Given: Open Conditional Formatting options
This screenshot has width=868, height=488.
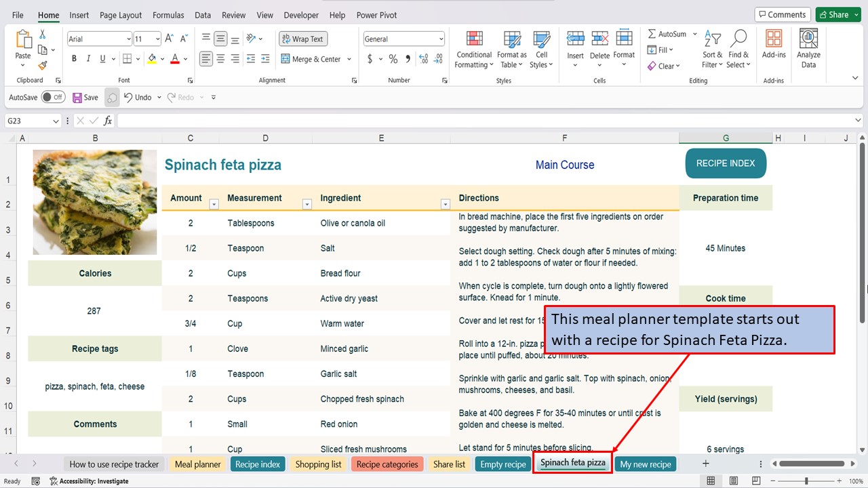Looking at the screenshot, I should [x=473, y=49].
